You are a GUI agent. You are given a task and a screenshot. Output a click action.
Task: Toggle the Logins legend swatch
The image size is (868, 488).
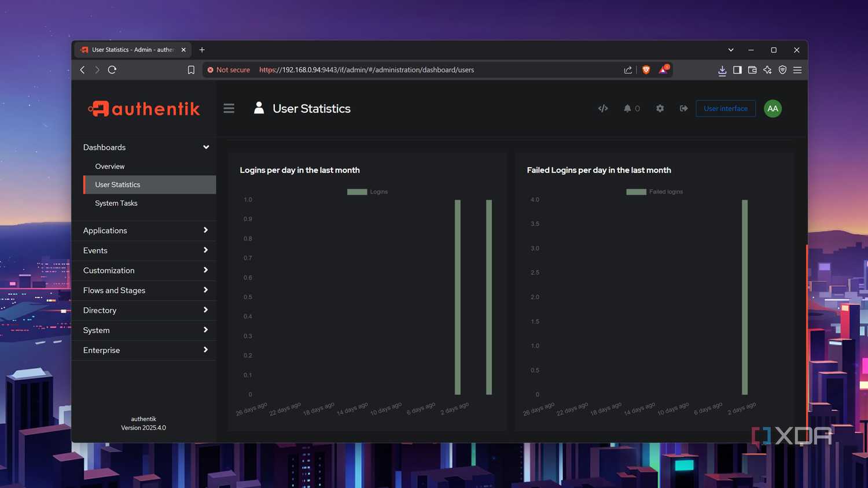(357, 192)
